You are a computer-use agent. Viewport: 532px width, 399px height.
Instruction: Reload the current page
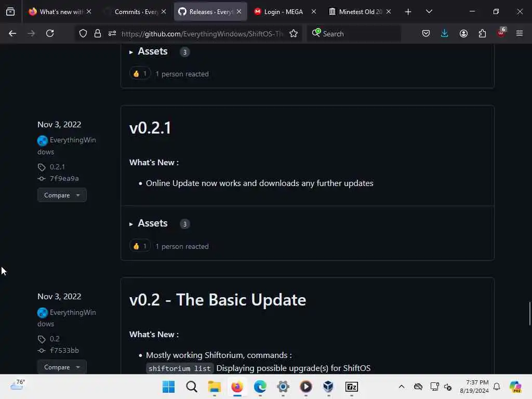pos(50,33)
